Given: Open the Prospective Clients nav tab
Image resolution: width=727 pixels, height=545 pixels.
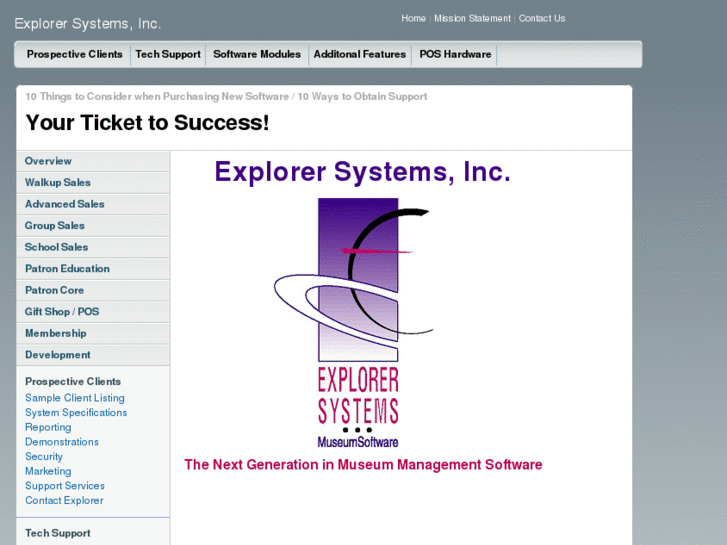Looking at the screenshot, I should (75, 54).
